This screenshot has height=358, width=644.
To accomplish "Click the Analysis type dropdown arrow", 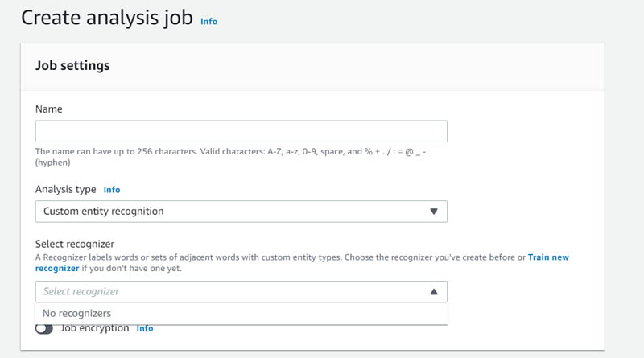I will (x=434, y=212).
